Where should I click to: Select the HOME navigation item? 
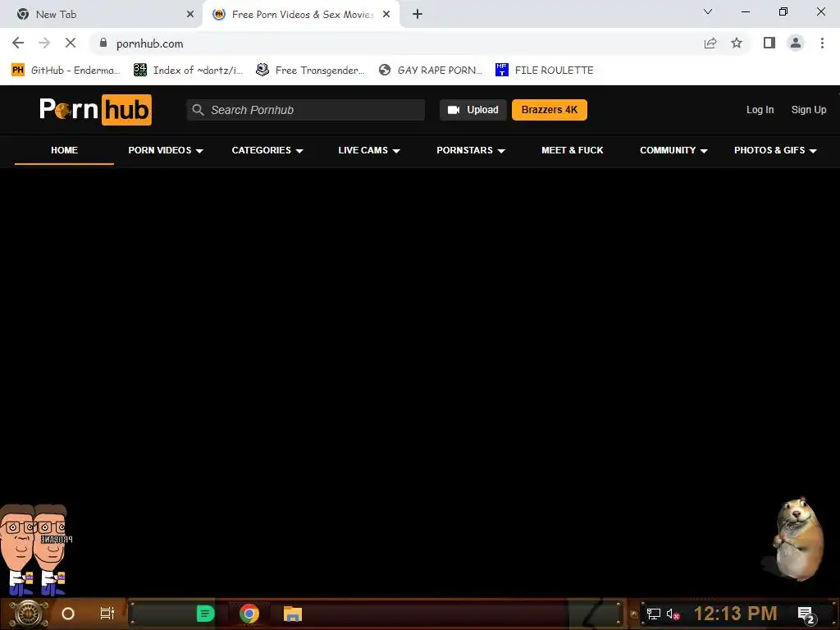pyautogui.click(x=64, y=151)
